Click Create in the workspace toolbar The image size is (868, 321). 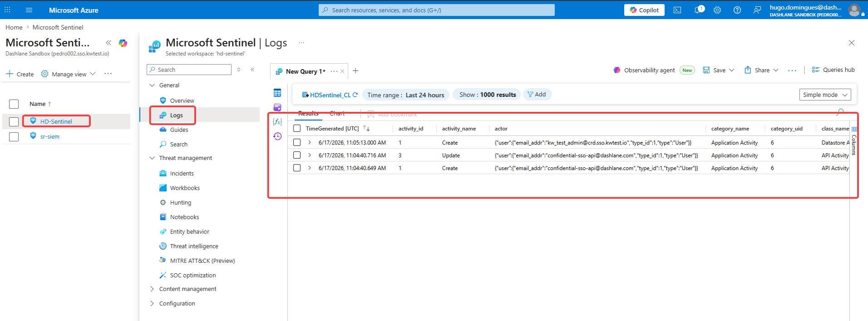(x=20, y=74)
